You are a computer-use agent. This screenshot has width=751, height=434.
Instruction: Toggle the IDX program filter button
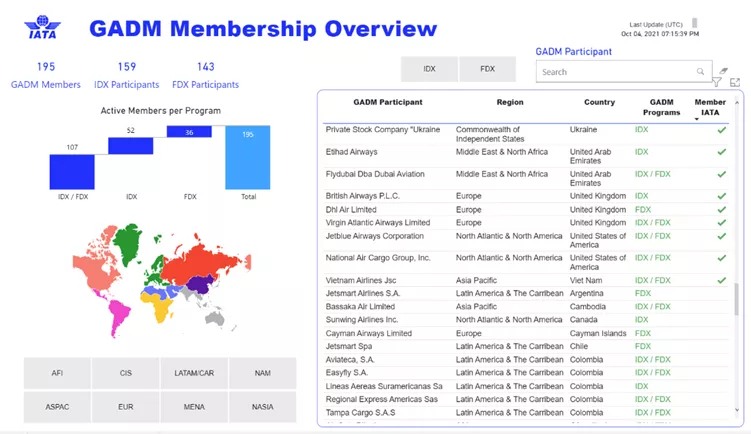(429, 69)
